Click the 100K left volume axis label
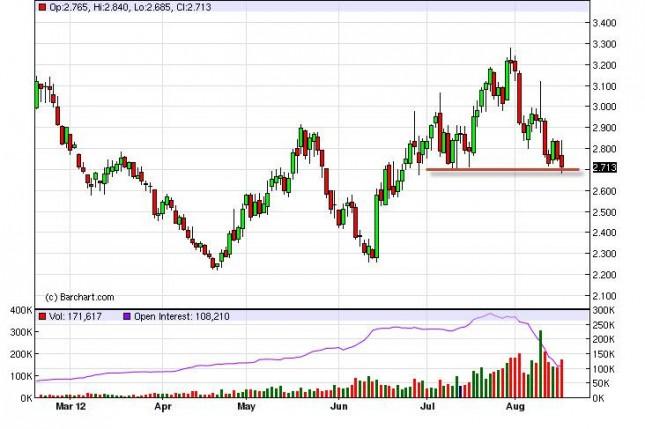 21,376
